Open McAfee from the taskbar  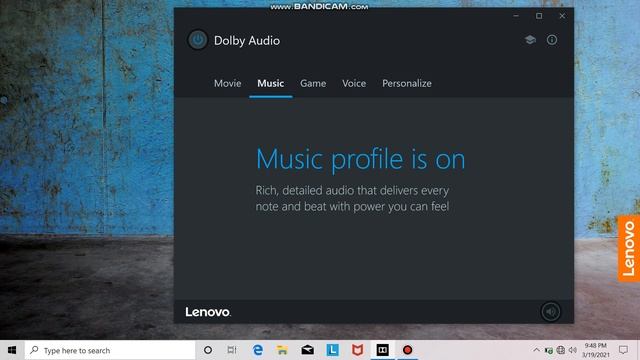tap(358, 350)
